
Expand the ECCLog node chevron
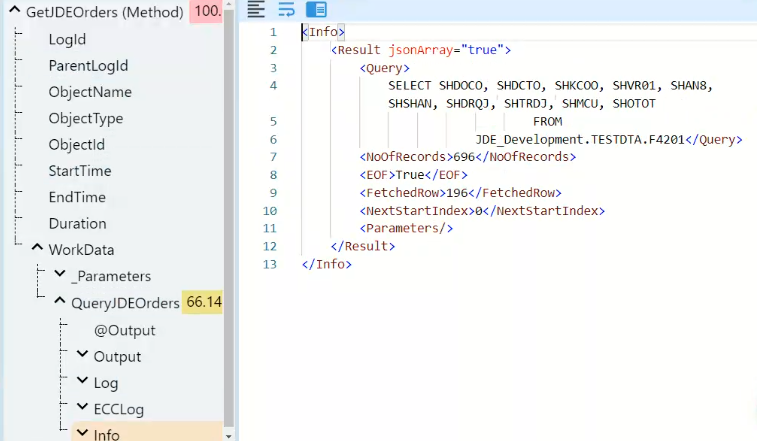tap(83, 407)
